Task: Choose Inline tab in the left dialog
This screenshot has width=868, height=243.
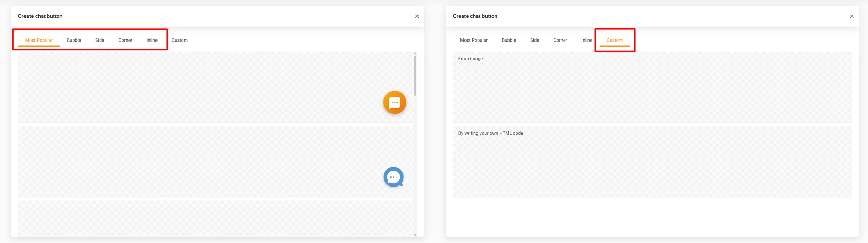Action: tap(152, 40)
